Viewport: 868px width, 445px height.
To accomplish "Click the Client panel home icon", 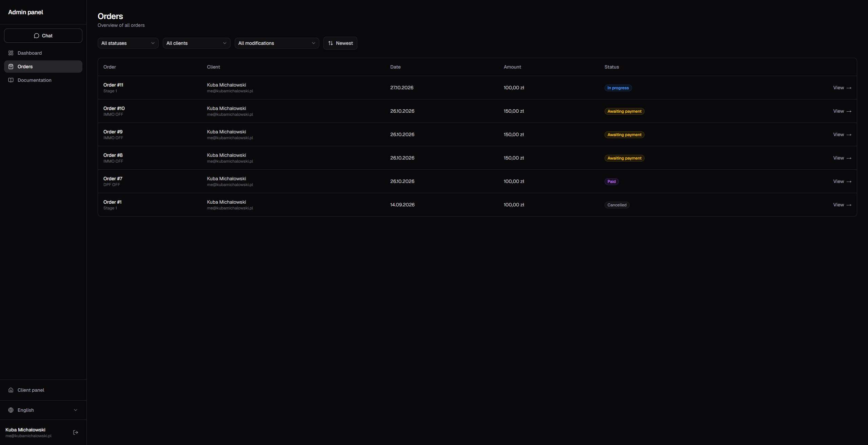I will tap(11, 390).
